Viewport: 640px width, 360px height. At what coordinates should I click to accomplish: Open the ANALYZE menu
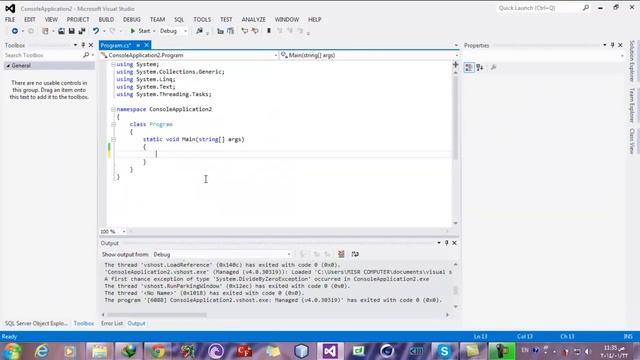(x=253, y=20)
